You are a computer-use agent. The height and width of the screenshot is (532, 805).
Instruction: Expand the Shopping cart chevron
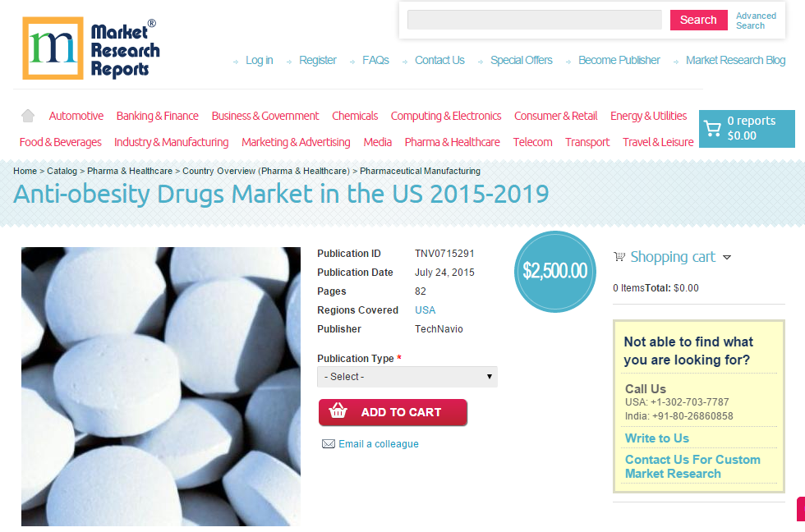727,258
